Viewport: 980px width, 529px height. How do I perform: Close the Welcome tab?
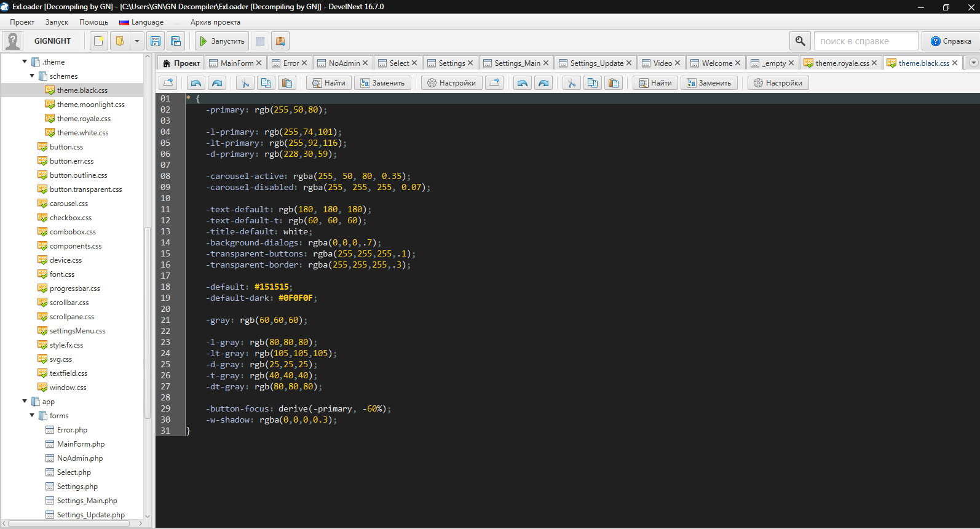tap(738, 63)
